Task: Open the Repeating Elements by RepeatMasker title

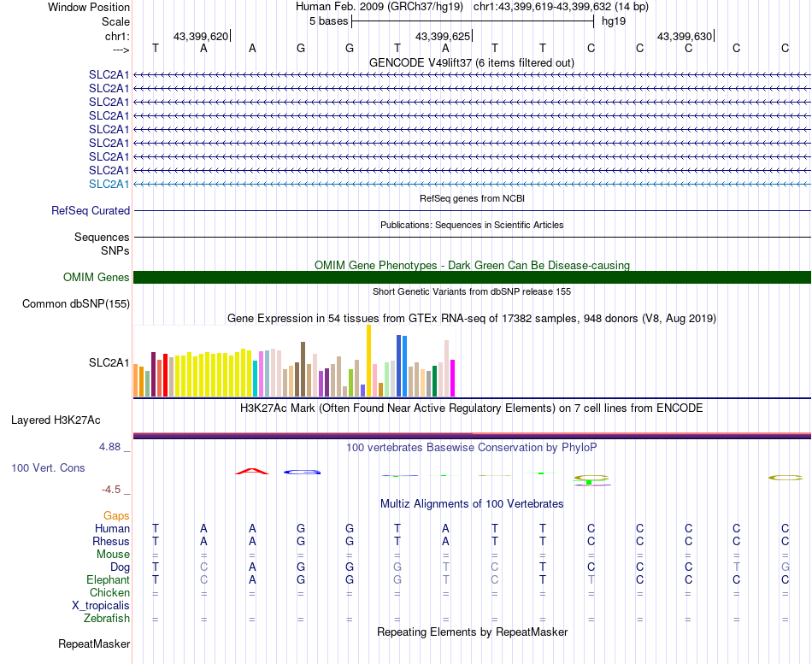Action: [473, 632]
